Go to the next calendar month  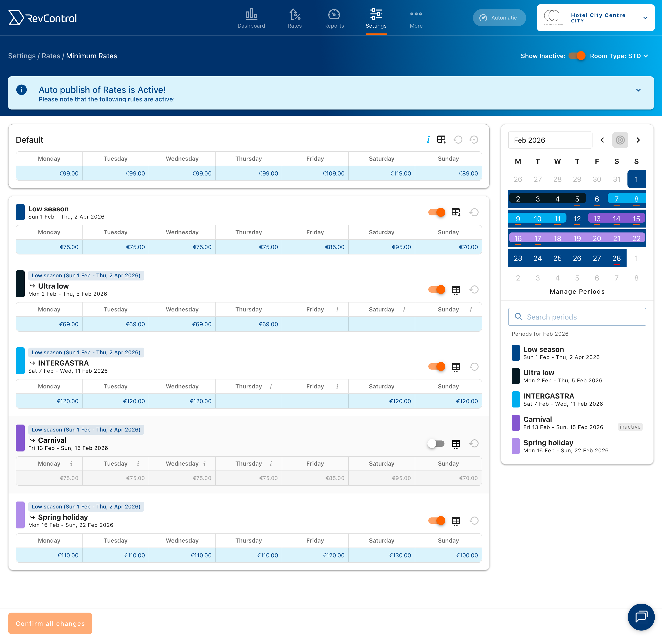tap(638, 140)
